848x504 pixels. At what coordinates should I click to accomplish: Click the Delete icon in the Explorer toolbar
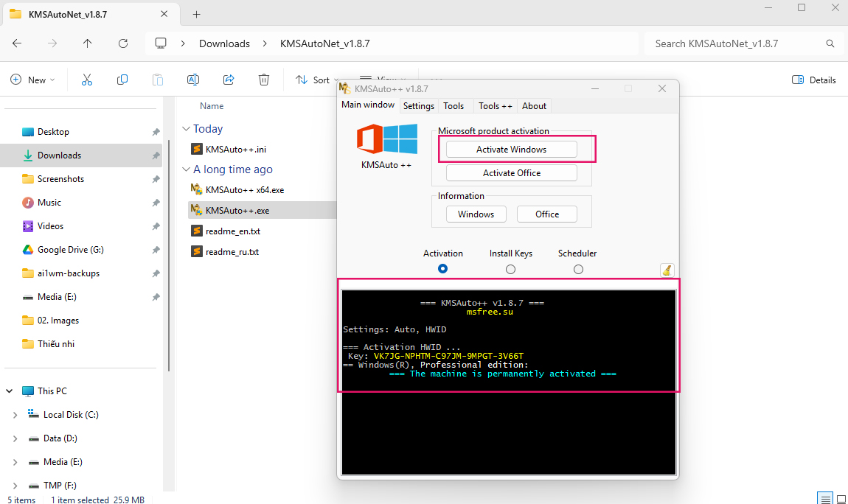tap(263, 80)
